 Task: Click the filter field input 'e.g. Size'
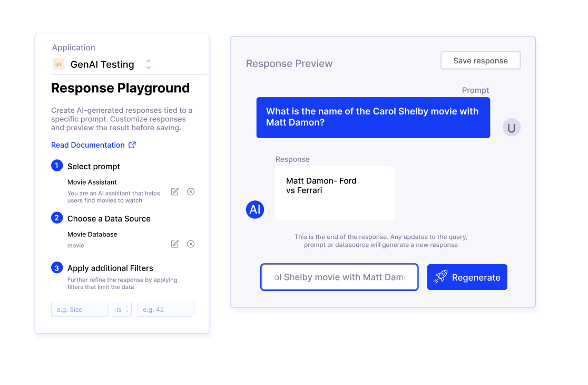click(80, 310)
